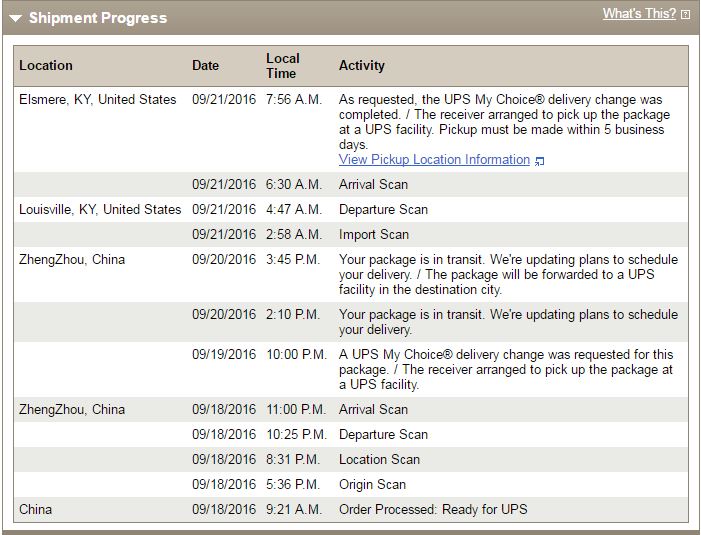Viewport: 701px width, 535px height.
Task: Click the Order Processed: Ready for UPS entry
Action: click(x=433, y=509)
